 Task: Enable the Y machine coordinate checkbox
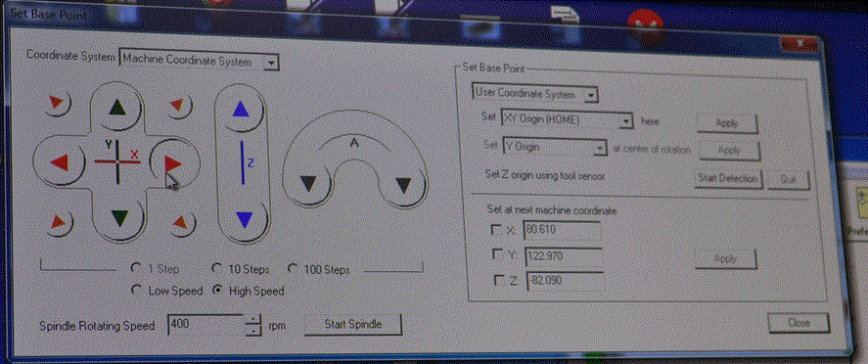pos(498,254)
